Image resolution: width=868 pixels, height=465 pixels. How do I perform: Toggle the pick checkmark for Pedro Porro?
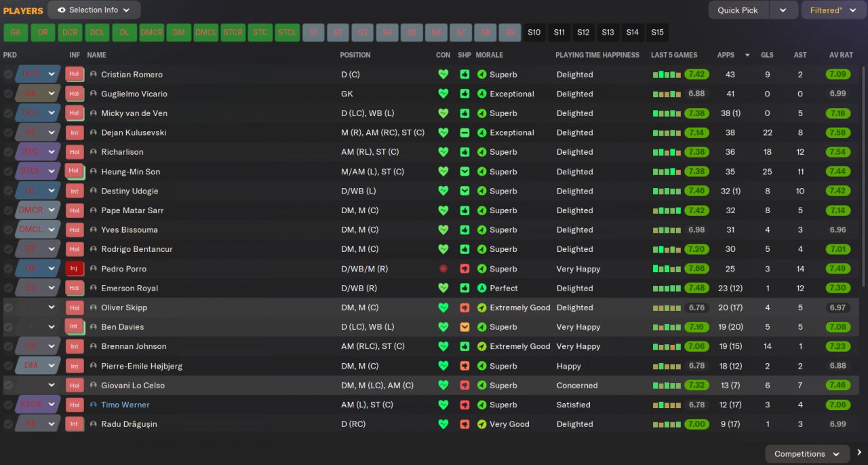8,269
